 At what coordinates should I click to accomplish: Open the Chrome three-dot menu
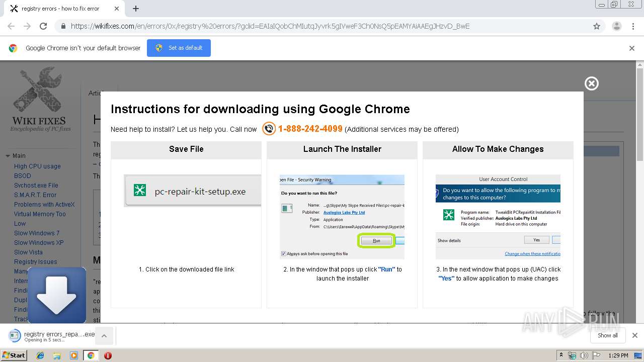[633, 26]
